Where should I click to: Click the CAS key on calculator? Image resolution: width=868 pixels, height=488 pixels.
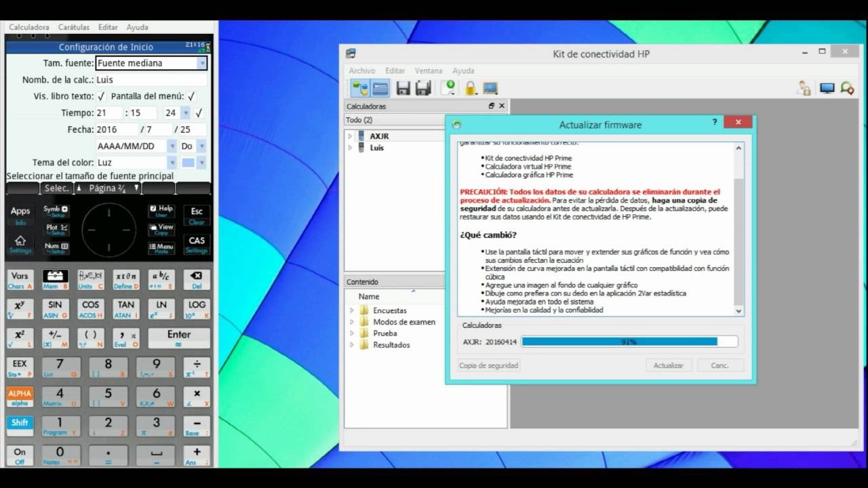tap(197, 244)
